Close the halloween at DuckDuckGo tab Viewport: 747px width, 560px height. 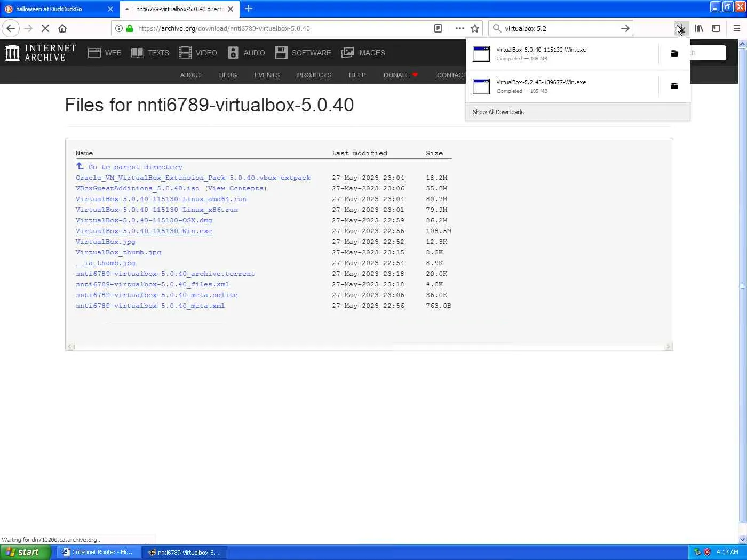(x=110, y=9)
